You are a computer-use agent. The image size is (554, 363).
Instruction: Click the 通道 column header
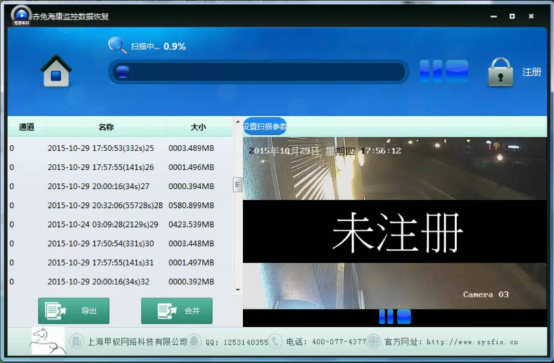point(26,127)
